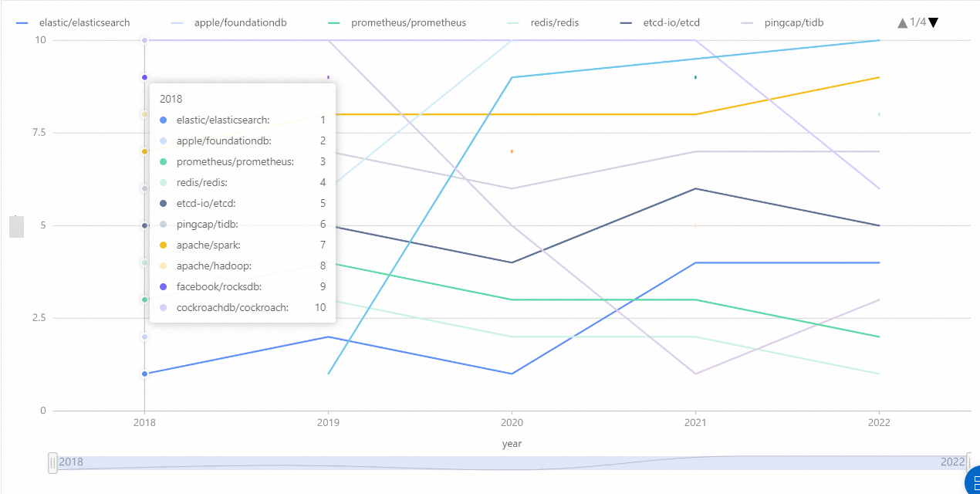This screenshot has height=494, width=980.
Task: Click the prometheus data point at 2018
Action: [x=144, y=299]
